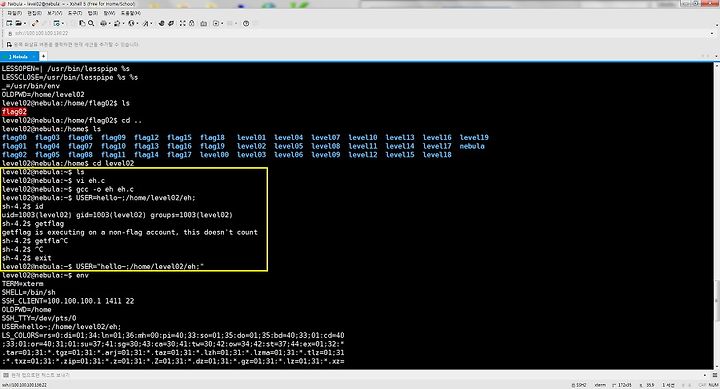
Task: Open the File menu (파일)
Action: click(x=15, y=13)
